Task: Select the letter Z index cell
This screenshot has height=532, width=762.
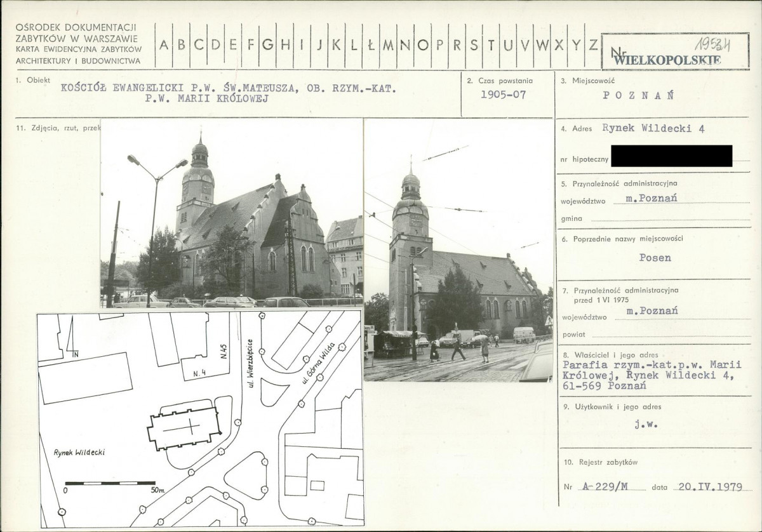Action: (x=592, y=45)
